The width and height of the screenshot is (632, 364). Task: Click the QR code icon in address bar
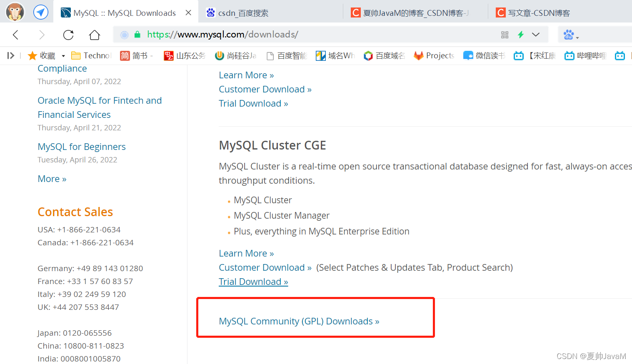tap(505, 35)
